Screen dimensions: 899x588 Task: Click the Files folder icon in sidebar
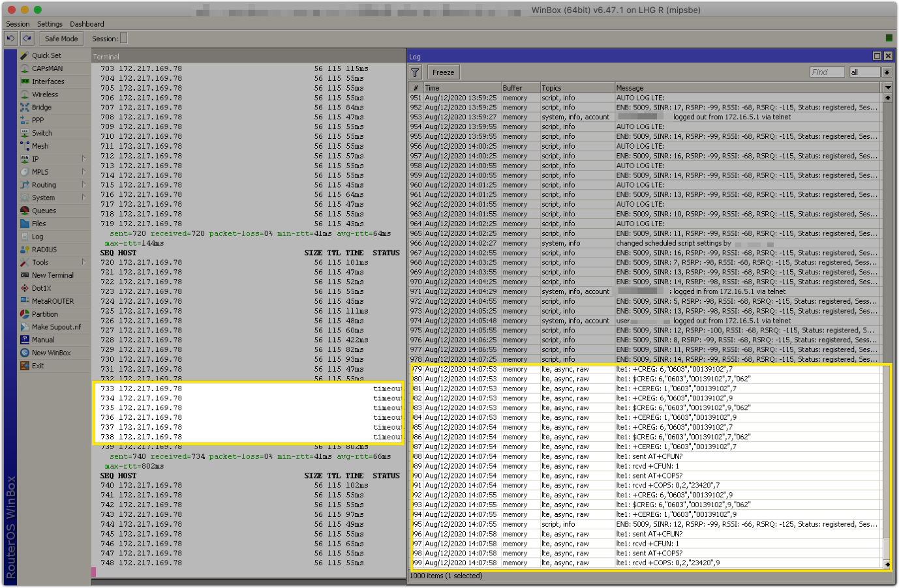25,224
